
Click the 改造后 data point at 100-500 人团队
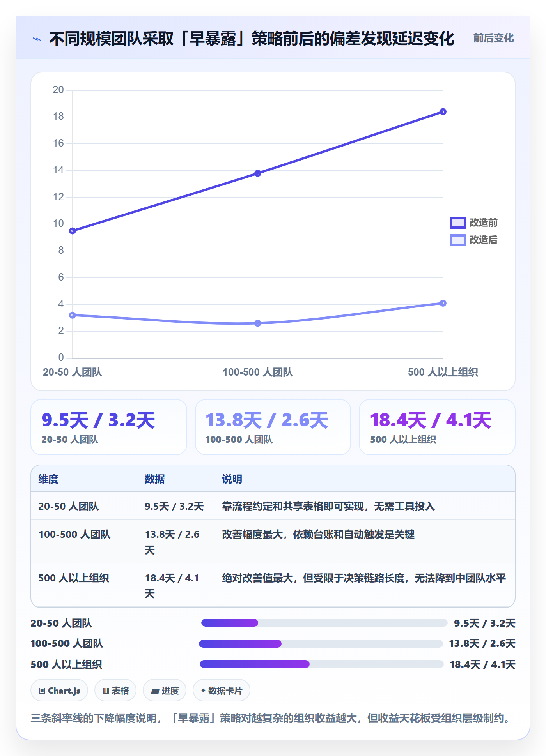(258, 323)
